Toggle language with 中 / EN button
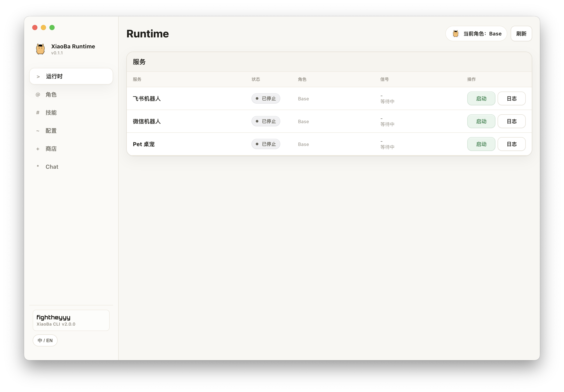 (45, 340)
